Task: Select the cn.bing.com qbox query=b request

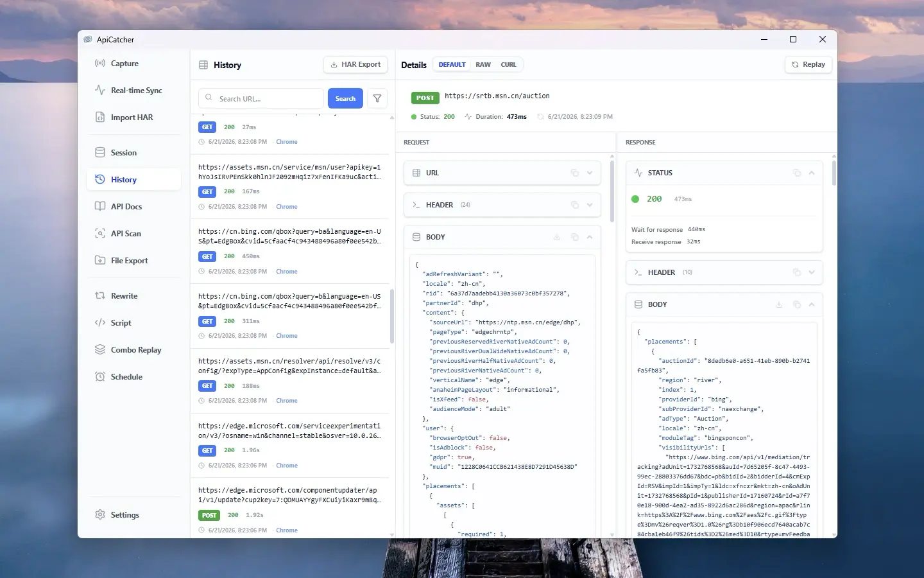Action: pos(290,317)
